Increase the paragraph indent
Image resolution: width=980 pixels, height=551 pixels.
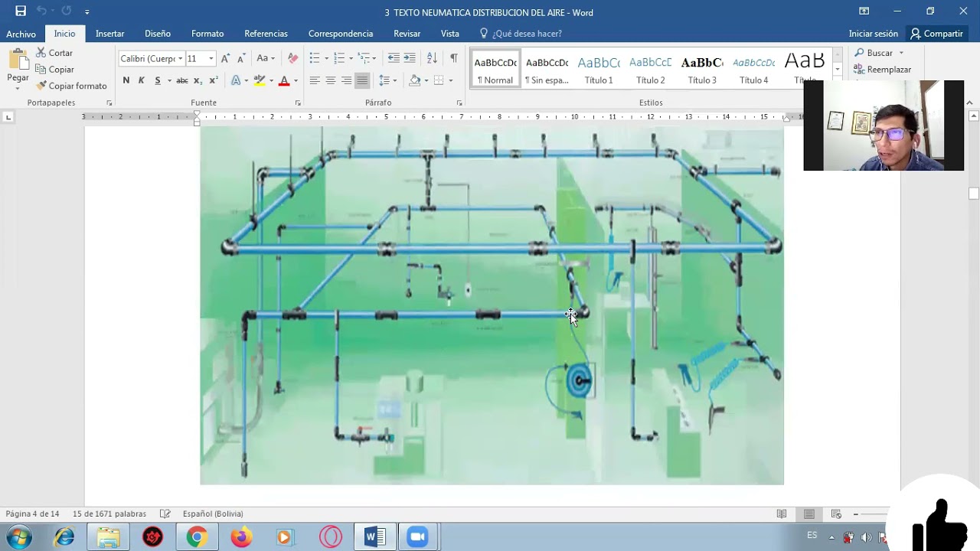click(x=410, y=58)
